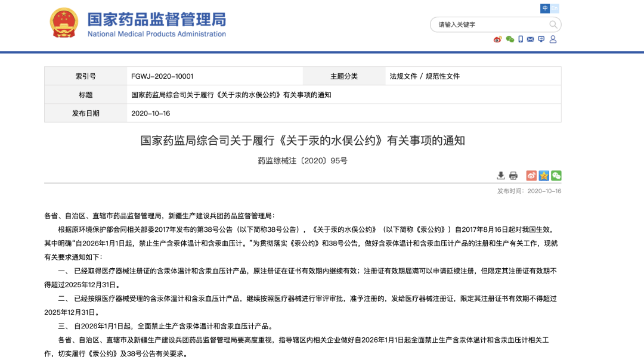644x357 pixels.
Task: Open the user account icon
Action: click(553, 39)
